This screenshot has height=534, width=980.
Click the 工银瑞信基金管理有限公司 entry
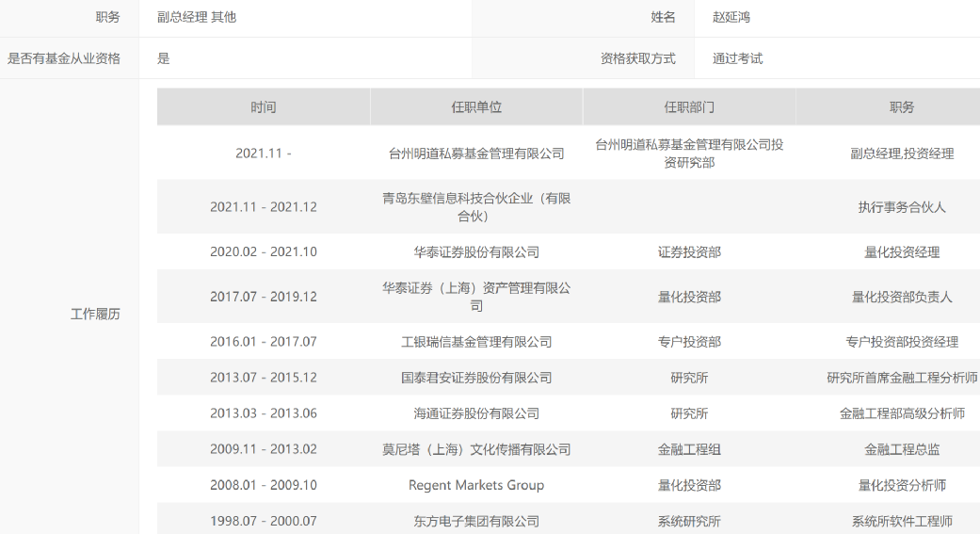point(476,342)
